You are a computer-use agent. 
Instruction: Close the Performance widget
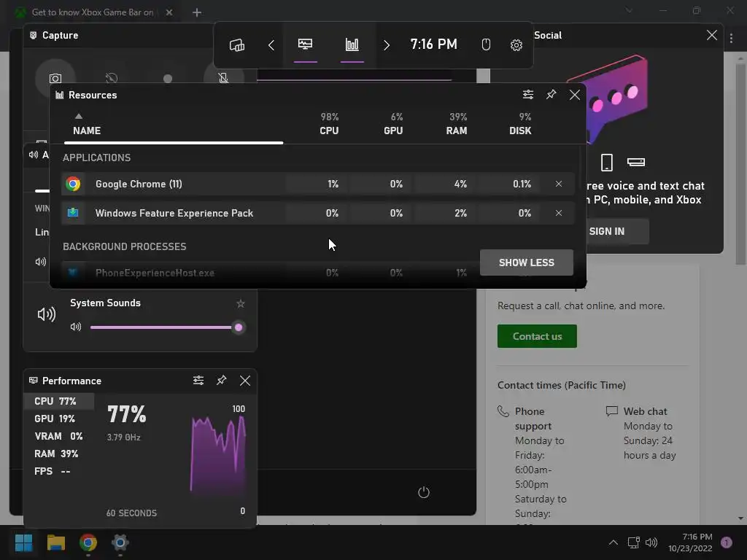pos(245,381)
